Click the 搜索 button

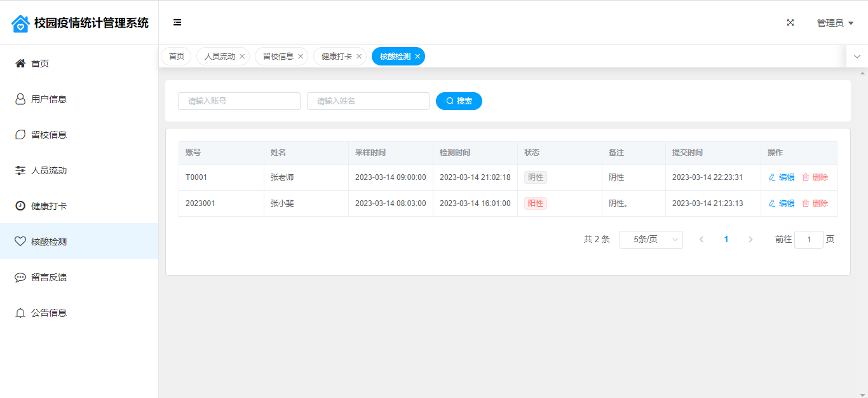(459, 101)
